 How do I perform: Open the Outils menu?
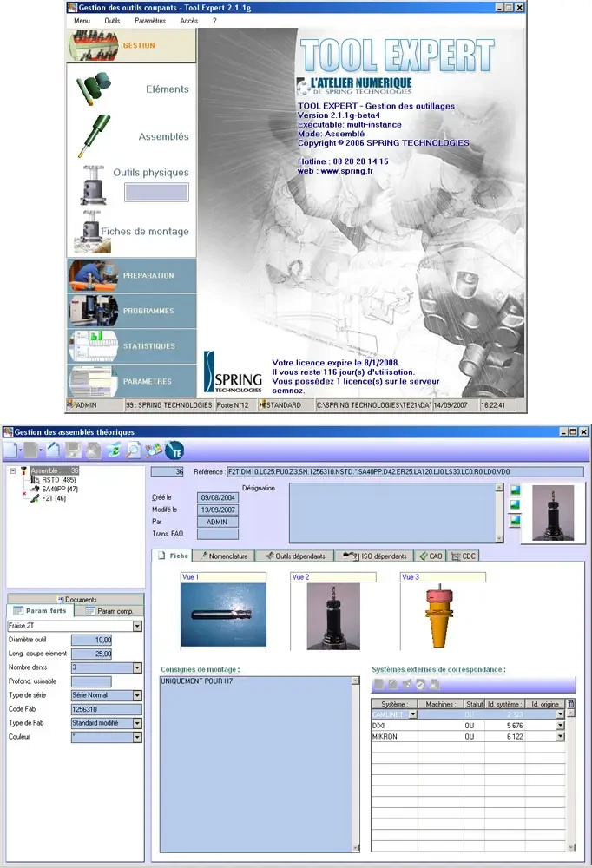click(x=112, y=21)
